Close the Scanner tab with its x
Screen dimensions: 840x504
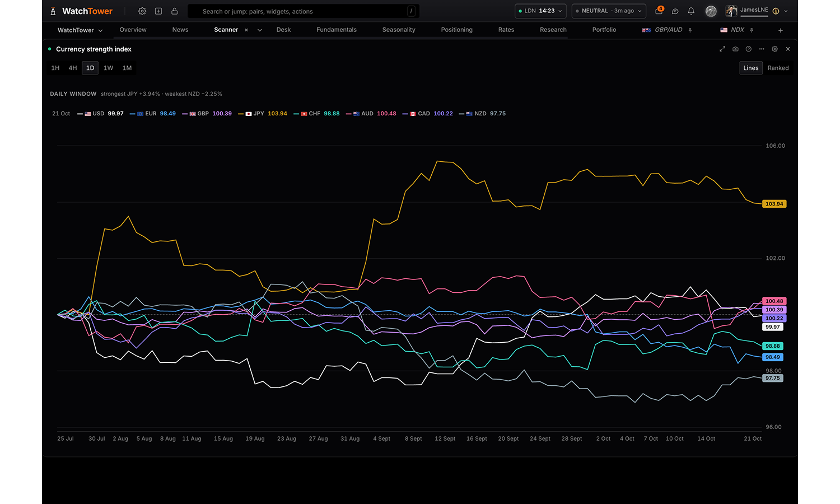pyautogui.click(x=246, y=30)
